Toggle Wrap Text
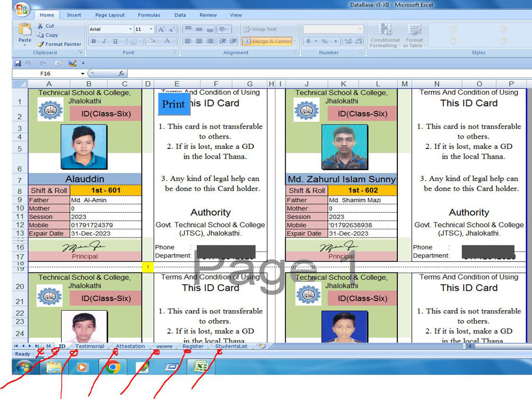The image size is (532, 399). (260, 29)
